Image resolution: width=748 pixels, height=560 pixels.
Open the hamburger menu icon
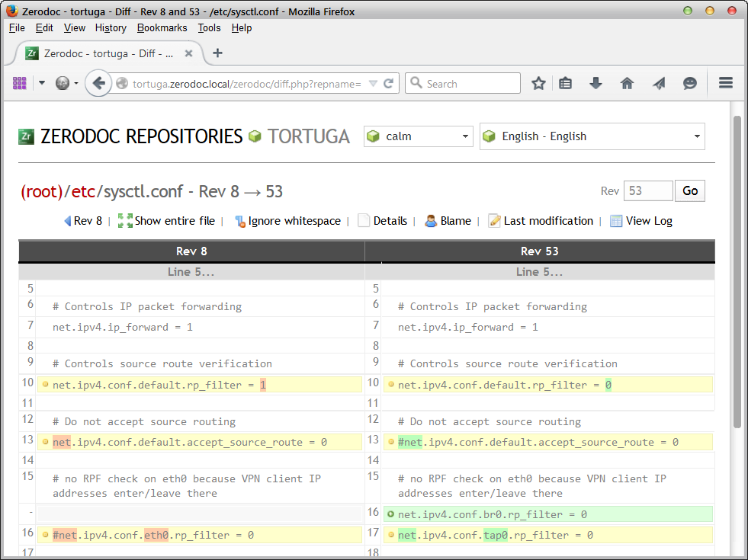coord(726,84)
